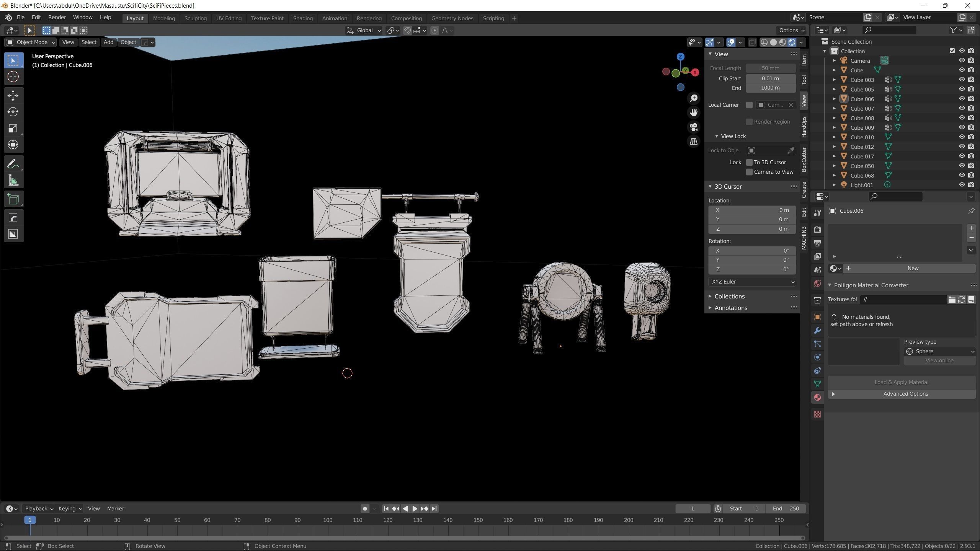This screenshot has height=551, width=980.
Task: Open the Modeling workspace tab
Action: [x=164, y=18]
